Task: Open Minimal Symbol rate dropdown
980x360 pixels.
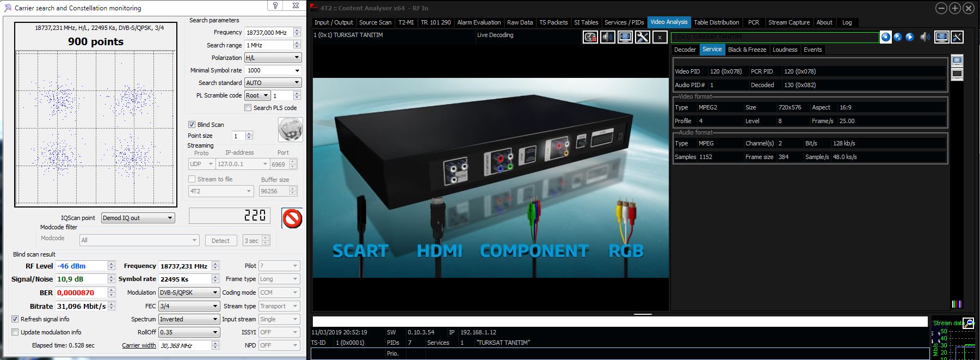Action: tap(273, 70)
